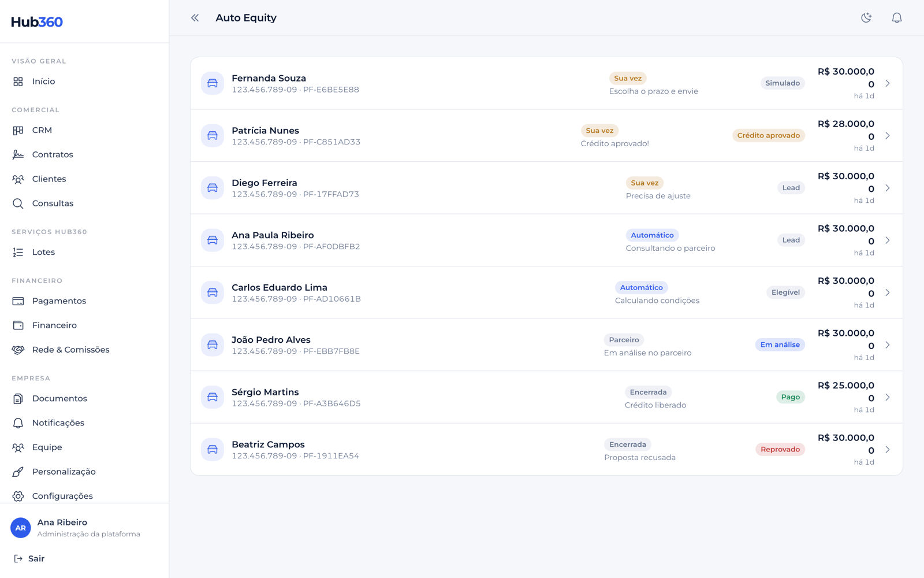The image size is (924, 578).
Task: Click the Consultas magnifier icon
Action: [x=18, y=203]
